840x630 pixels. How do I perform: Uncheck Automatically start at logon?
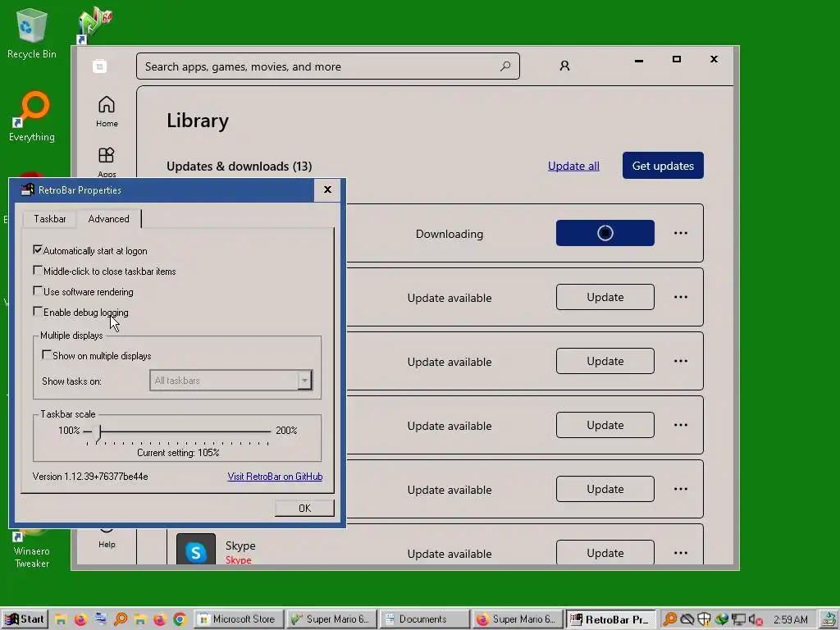click(38, 249)
